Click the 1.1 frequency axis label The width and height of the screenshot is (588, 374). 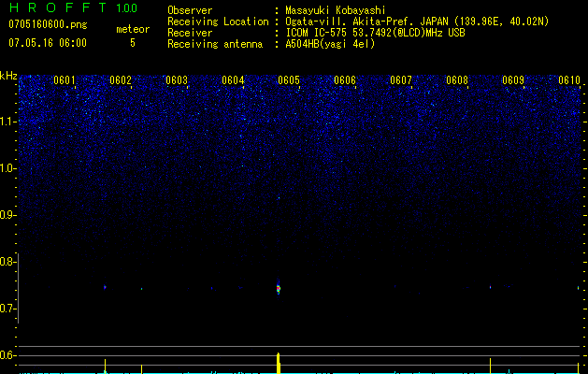tap(8, 122)
